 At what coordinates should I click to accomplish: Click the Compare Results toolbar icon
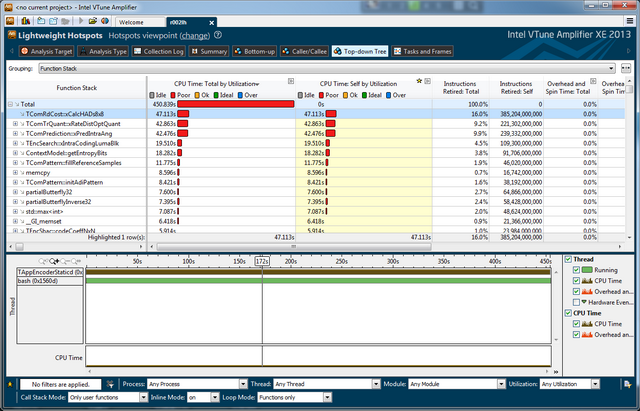[105, 21]
